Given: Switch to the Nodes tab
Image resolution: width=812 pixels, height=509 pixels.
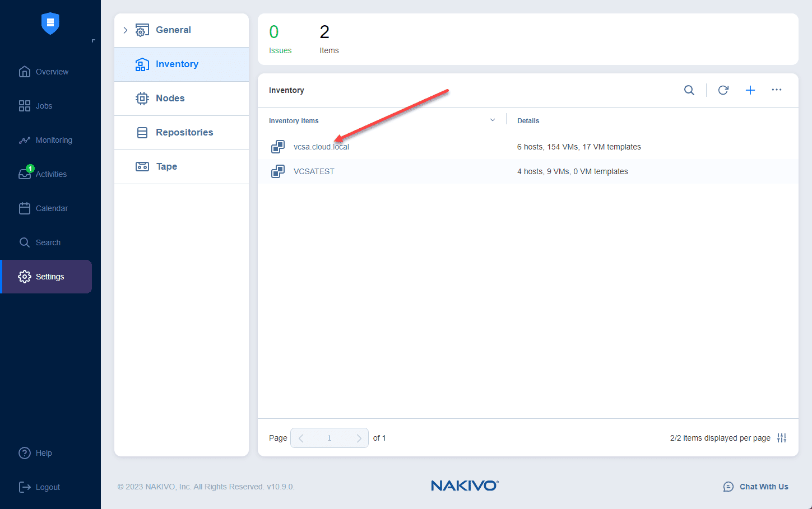Looking at the screenshot, I should coord(182,99).
